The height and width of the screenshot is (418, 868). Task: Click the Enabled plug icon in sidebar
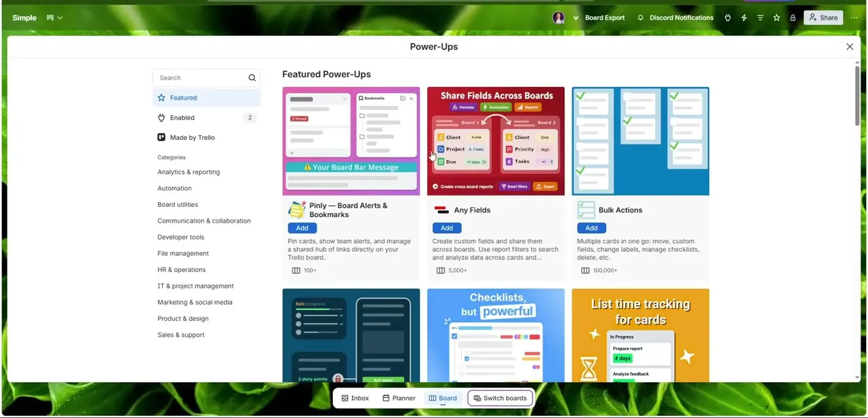pos(161,117)
